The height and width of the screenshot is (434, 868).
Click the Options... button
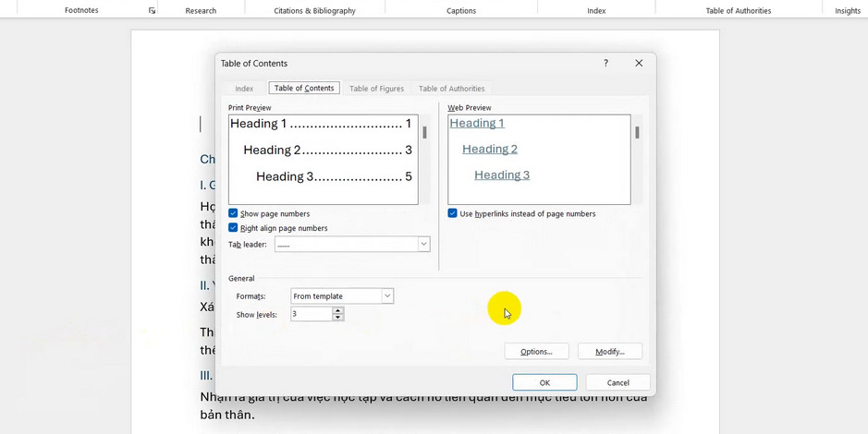tap(536, 352)
